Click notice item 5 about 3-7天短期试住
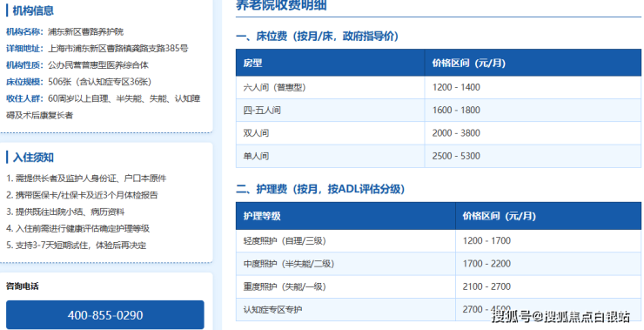Image resolution: width=644 pixels, height=330 pixels. tap(77, 246)
